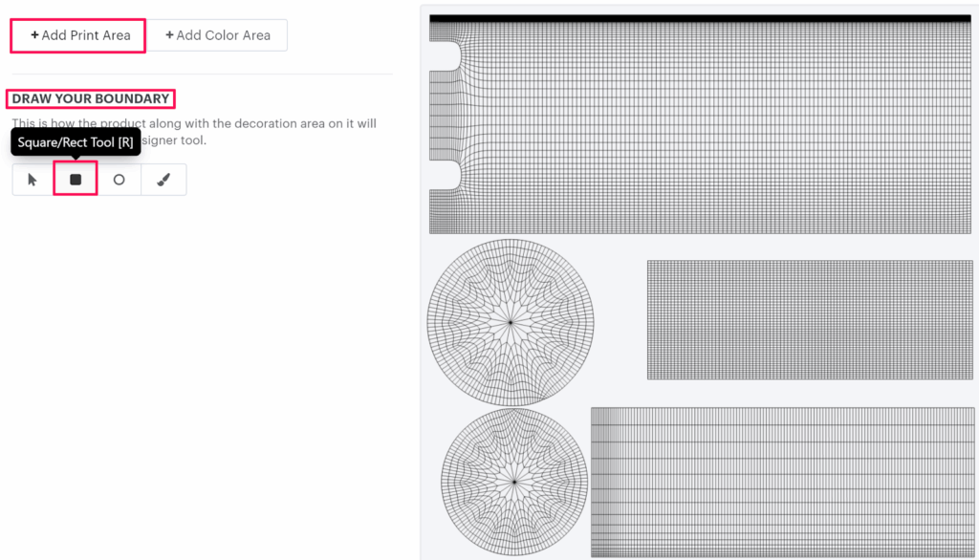The image size is (979, 560).
Task: Choose the circle shape tool
Action: [x=119, y=180]
